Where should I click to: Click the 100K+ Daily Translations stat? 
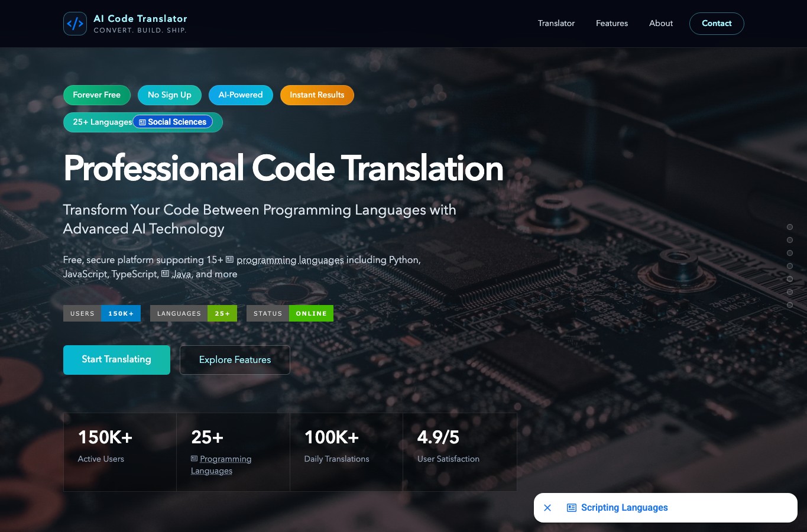click(x=346, y=452)
